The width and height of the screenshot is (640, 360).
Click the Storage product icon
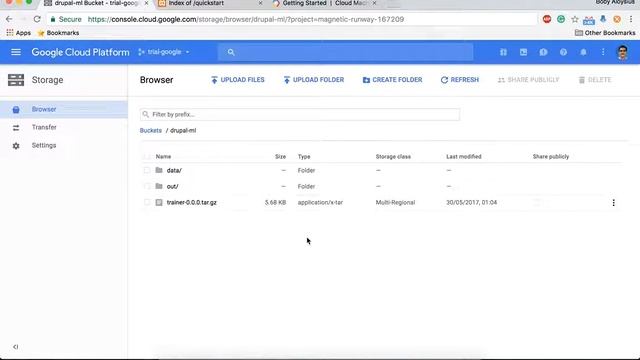coord(16,80)
